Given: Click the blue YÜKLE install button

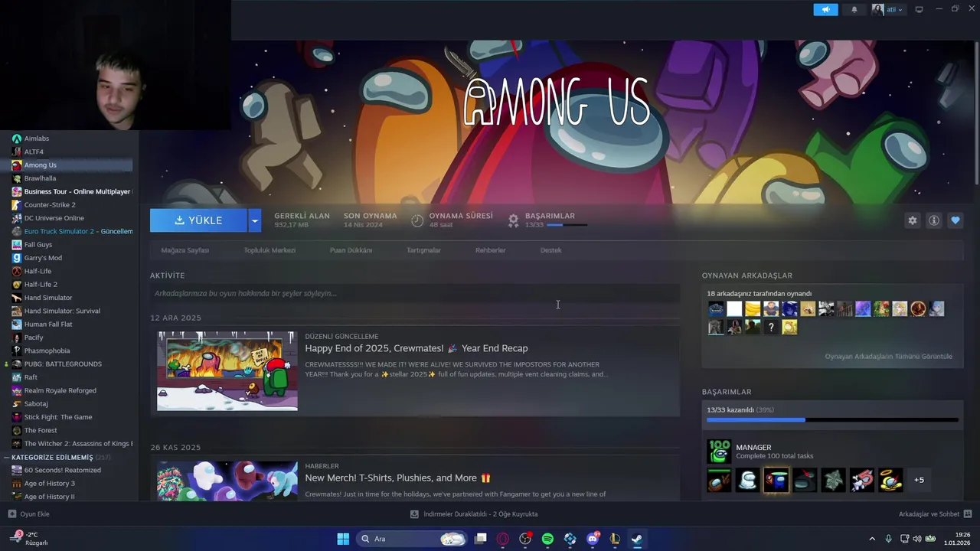Looking at the screenshot, I should pos(198,220).
